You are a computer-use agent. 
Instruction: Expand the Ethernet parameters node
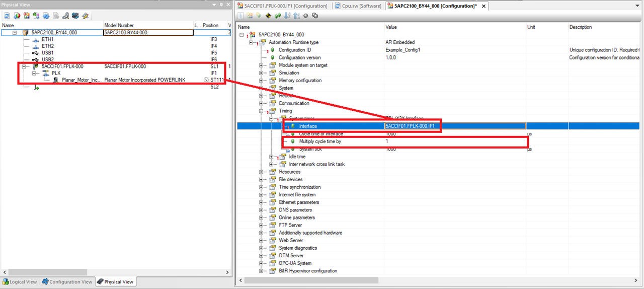(x=261, y=202)
